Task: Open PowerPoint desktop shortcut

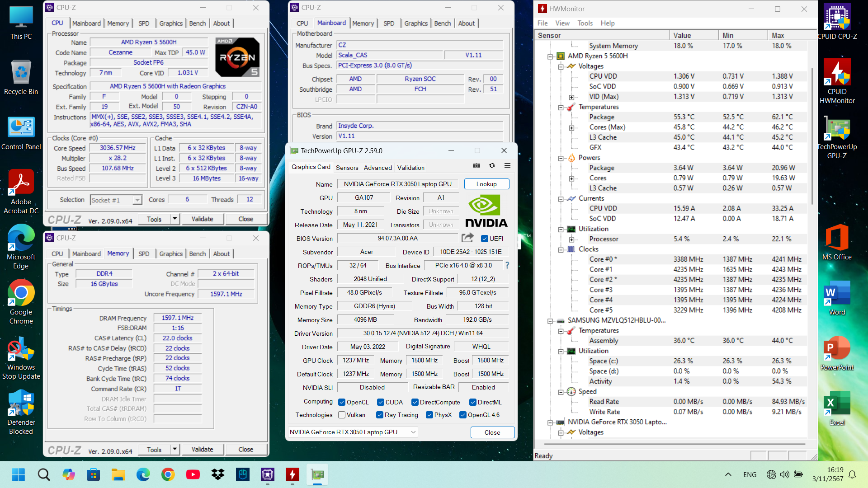Action: pyautogui.click(x=837, y=353)
